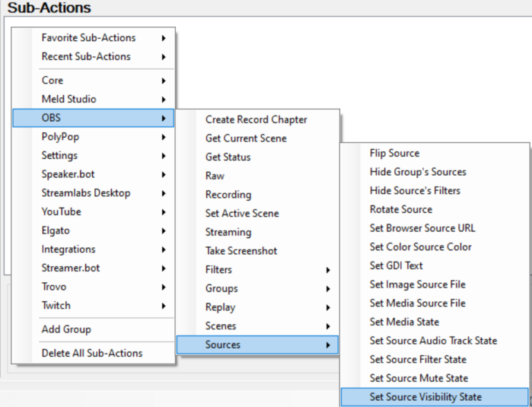Expand the OBS menu entry
This screenshot has height=407, width=532.
tap(52, 118)
